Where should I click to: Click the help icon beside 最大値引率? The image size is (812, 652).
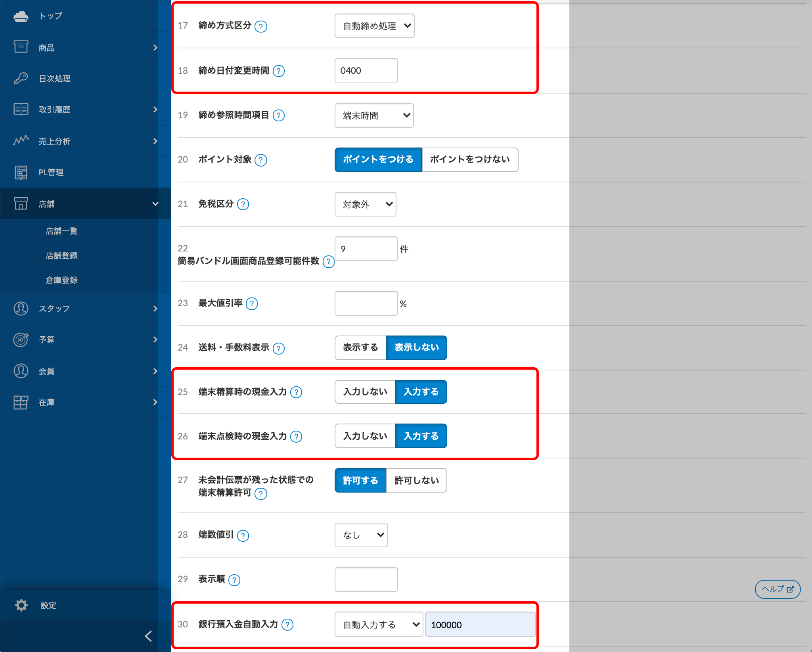[x=252, y=303]
